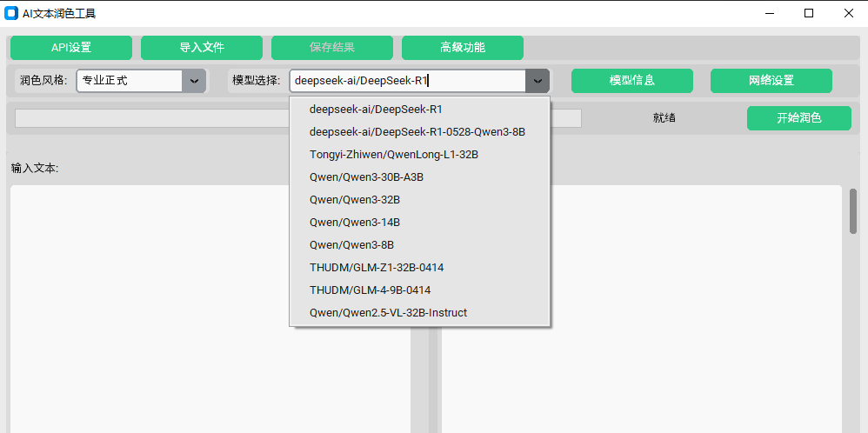This screenshot has width=868, height=433.
Task: Pick THUDM/GLM-Z1-32B-0414 model
Action: coord(419,268)
